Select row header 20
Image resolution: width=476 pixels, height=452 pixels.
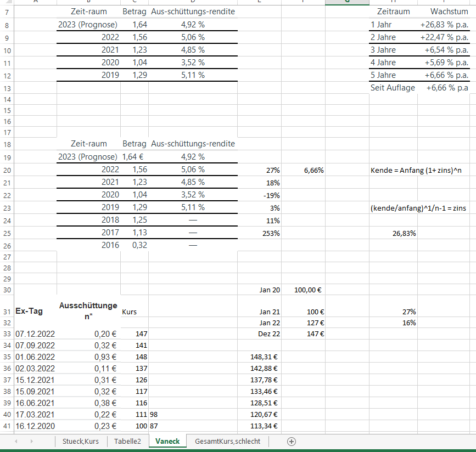[7, 170]
